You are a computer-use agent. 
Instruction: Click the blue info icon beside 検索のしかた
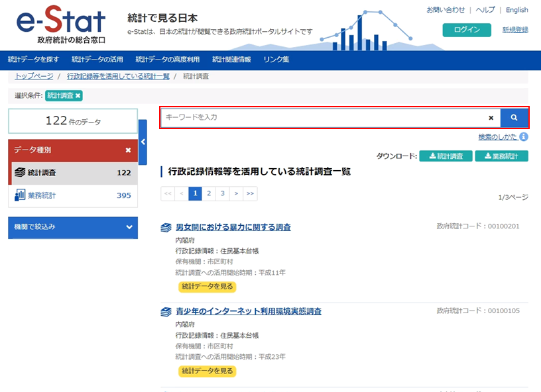pos(524,137)
